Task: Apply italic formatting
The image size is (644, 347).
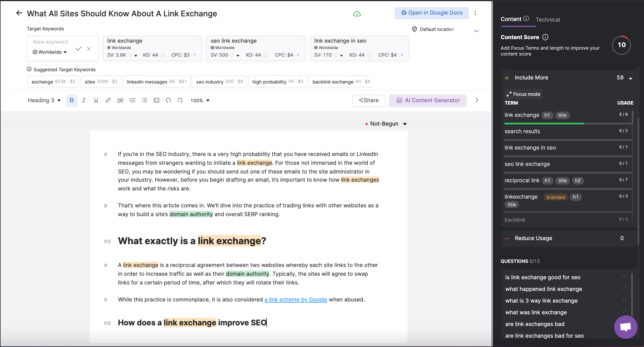Action: click(x=84, y=100)
